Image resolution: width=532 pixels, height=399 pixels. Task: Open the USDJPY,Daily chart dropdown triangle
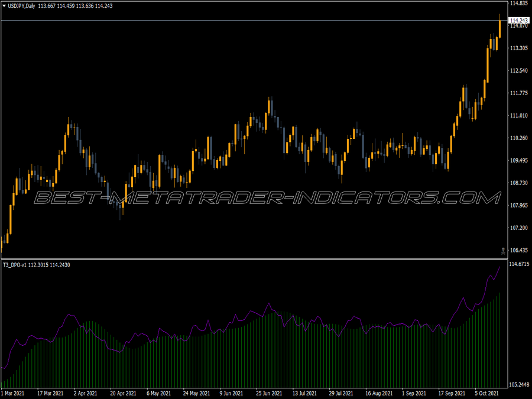[x=4, y=6]
